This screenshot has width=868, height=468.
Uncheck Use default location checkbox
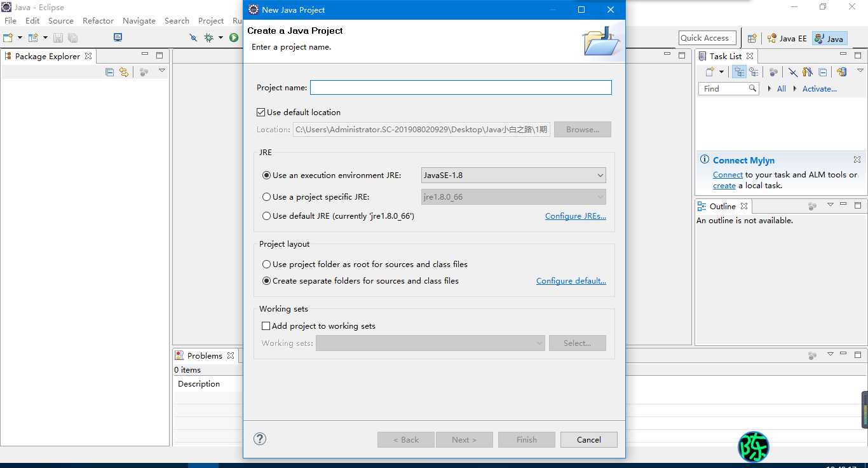pos(261,112)
